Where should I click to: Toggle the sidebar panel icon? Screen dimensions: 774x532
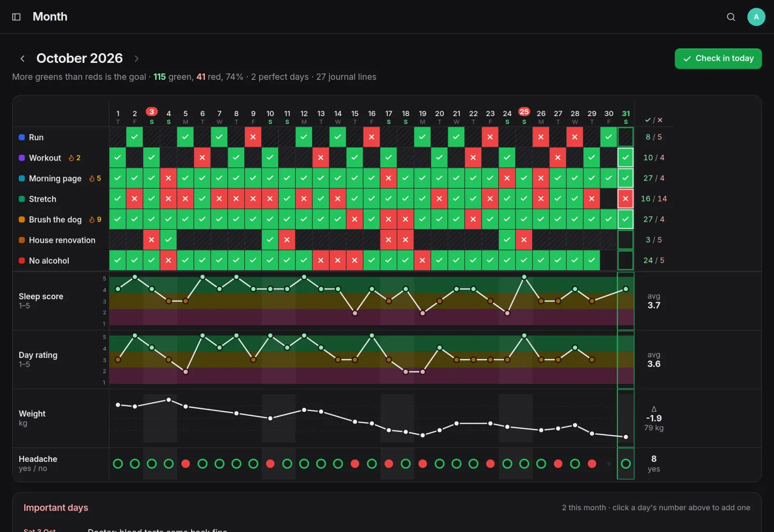(16, 17)
